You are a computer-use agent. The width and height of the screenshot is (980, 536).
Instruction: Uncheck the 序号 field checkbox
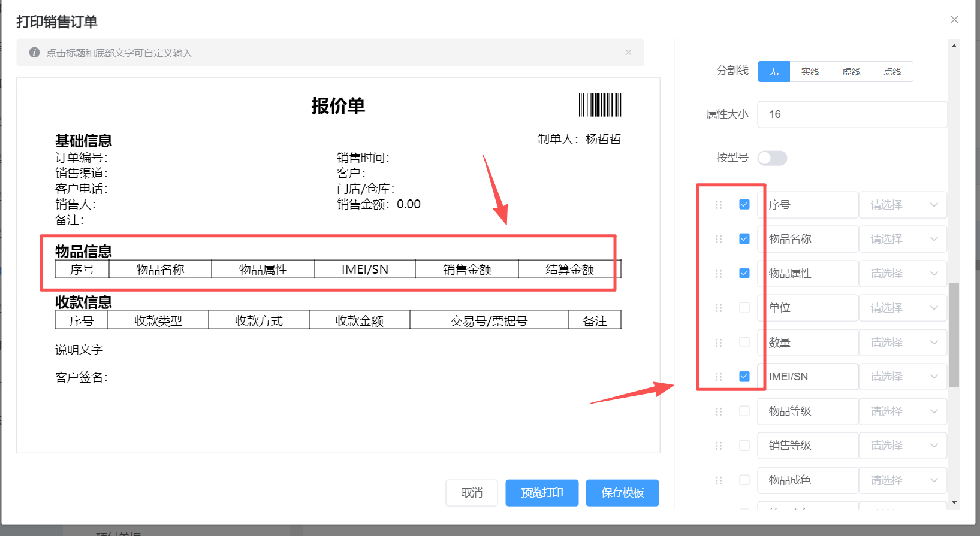744,205
